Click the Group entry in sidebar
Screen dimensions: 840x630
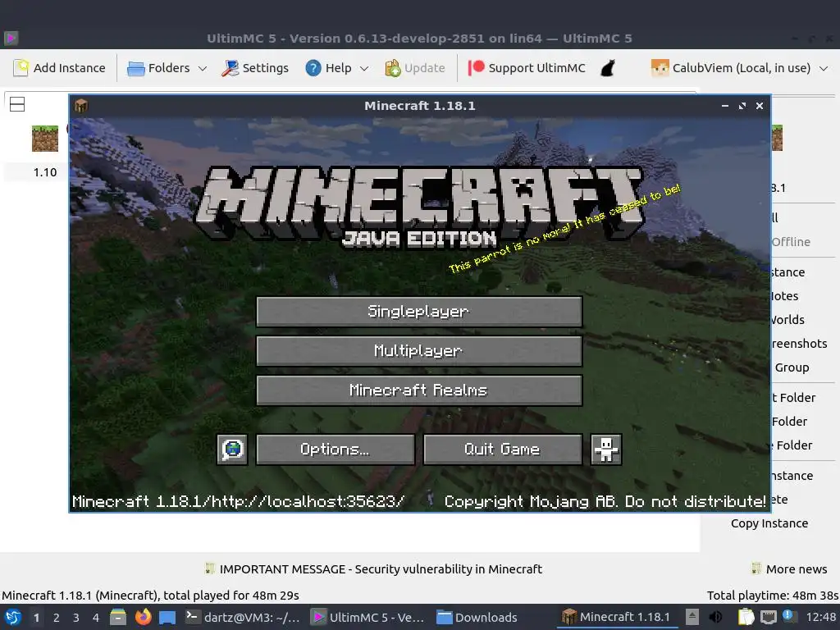point(792,367)
